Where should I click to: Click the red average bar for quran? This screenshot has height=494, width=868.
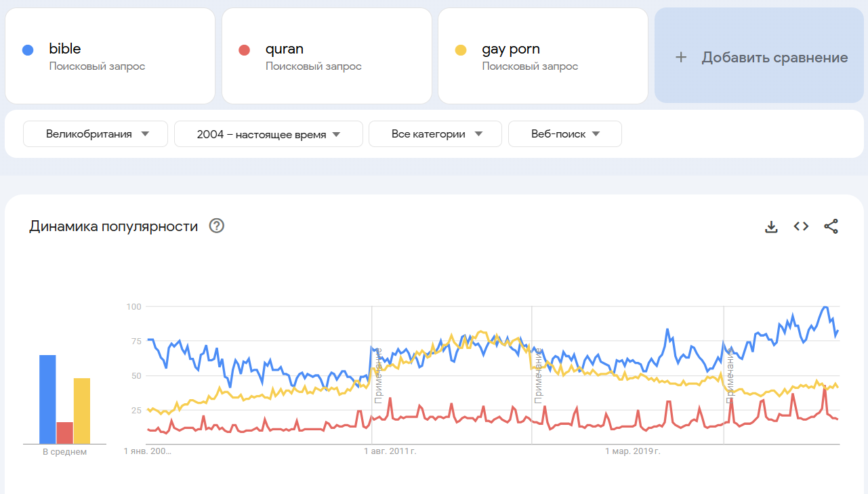(65, 432)
